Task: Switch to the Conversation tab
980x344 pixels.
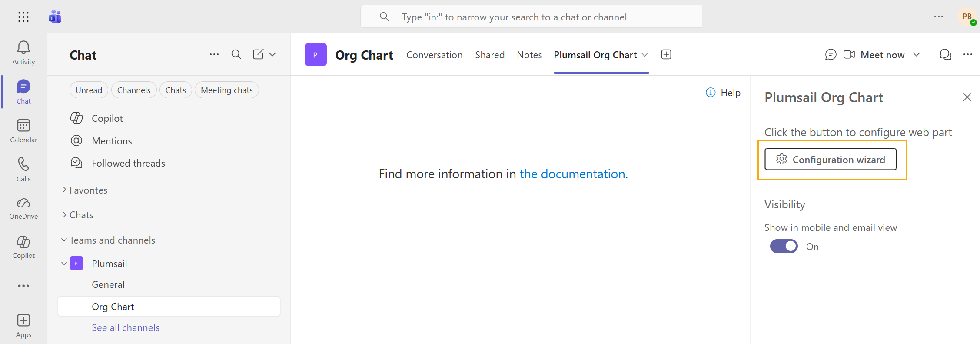Action: pos(435,55)
